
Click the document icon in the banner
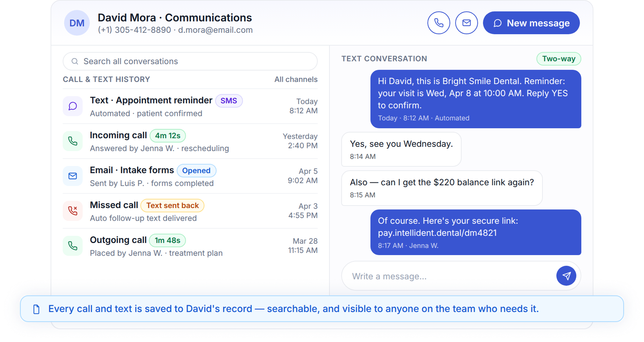point(36,309)
